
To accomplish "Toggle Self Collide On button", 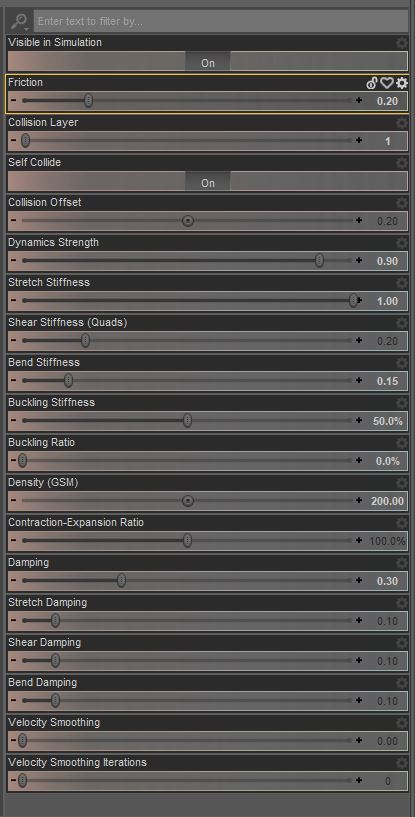I will point(208,183).
